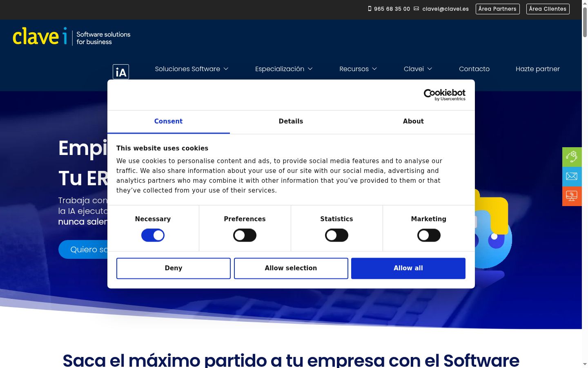Screen dimensions: 588x368
Task: Expand the Recursos dropdown menu
Action: pyautogui.click(x=358, y=69)
